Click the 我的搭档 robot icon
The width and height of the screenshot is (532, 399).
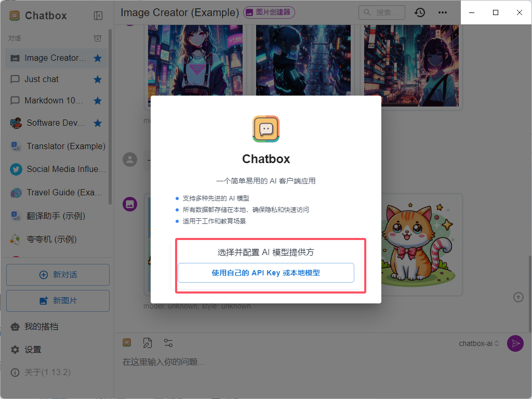(15, 327)
